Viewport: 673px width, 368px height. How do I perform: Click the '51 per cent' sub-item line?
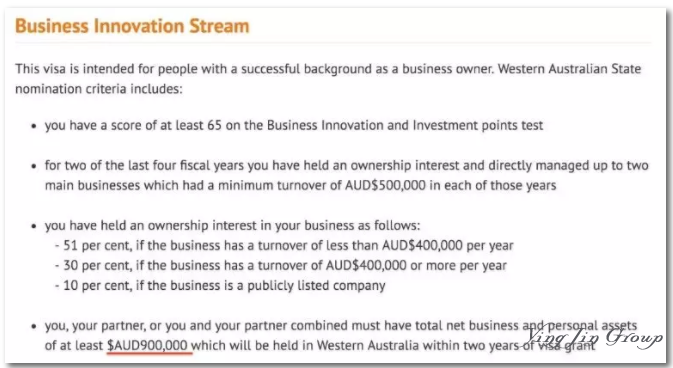284,246
